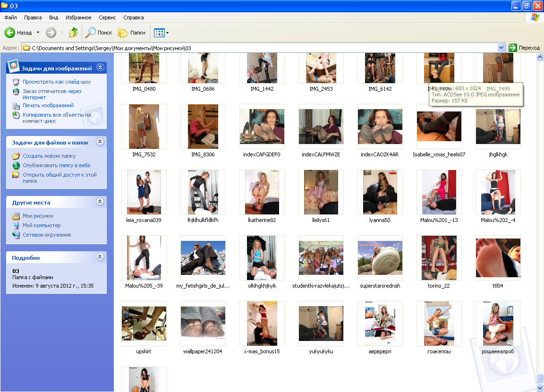Image resolution: width=544 pixels, height=392 pixels.
Task: Click the folder icon in title bar
Action: point(4,6)
